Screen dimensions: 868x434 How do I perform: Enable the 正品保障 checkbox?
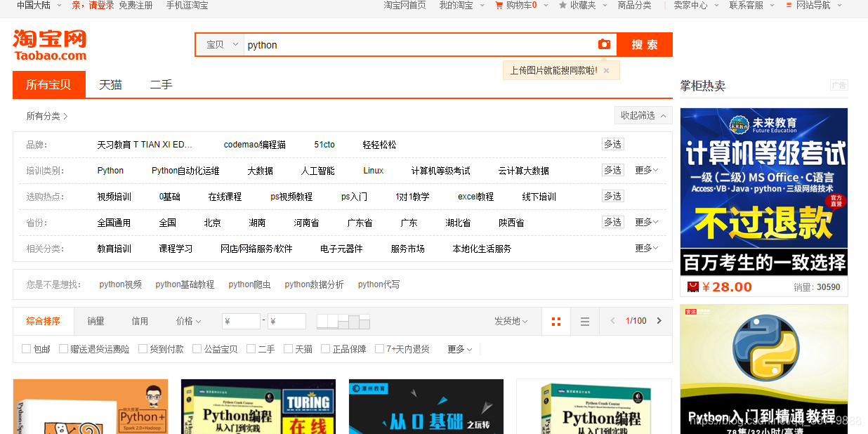[x=325, y=349]
